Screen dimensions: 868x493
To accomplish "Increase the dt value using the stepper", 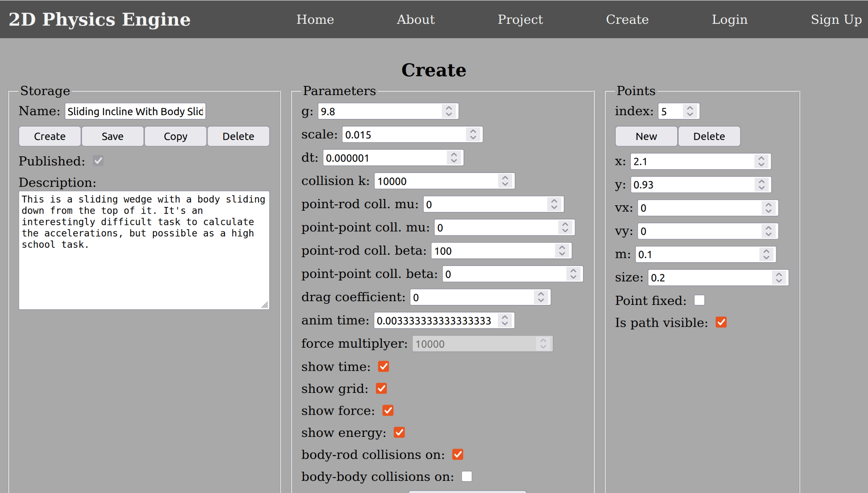I will coord(454,155).
